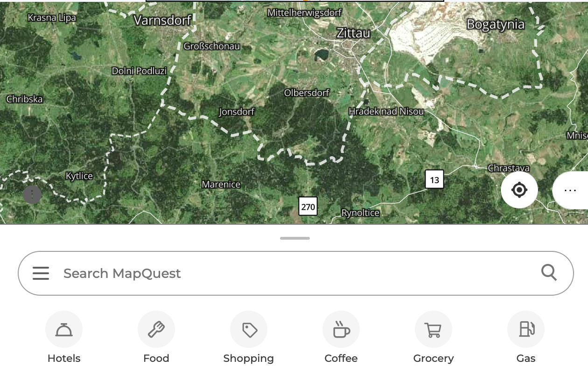This screenshot has width=588, height=374.
Task: Click the magnifying glass search icon
Action: pyautogui.click(x=549, y=273)
